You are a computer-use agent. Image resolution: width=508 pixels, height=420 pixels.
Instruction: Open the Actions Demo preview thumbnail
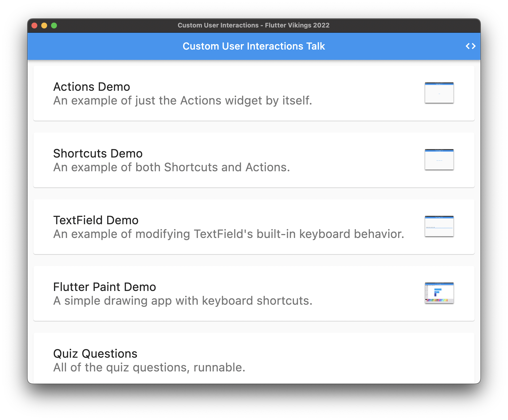[x=439, y=93]
